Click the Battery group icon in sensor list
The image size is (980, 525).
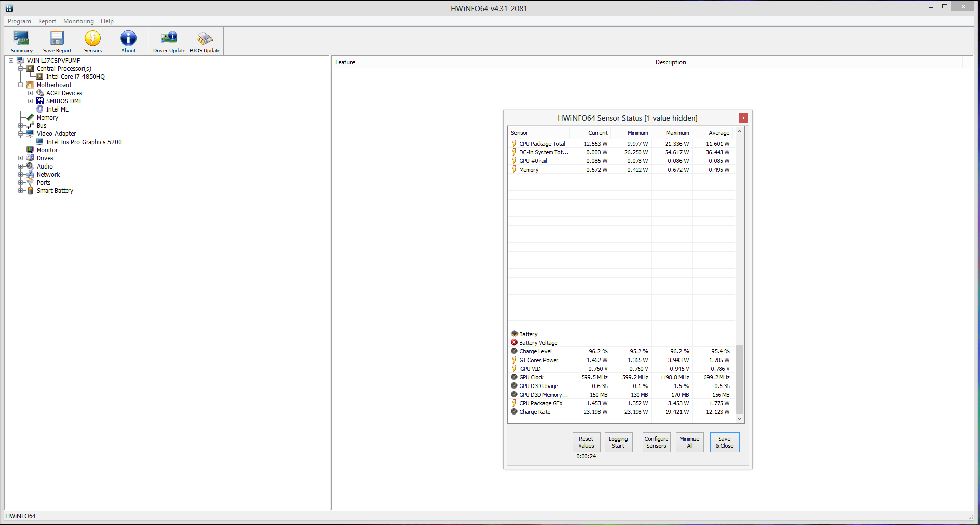514,334
